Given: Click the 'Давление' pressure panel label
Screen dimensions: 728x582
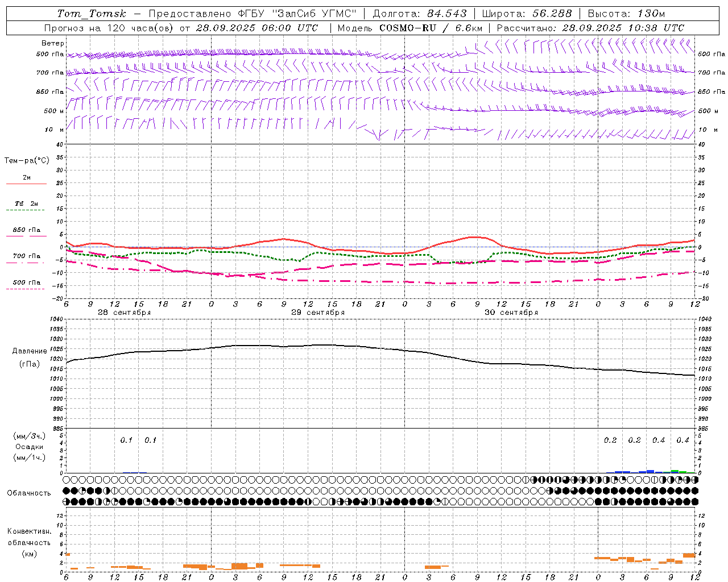Looking at the screenshot, I should pyautogui.click(x=30, y=351).
